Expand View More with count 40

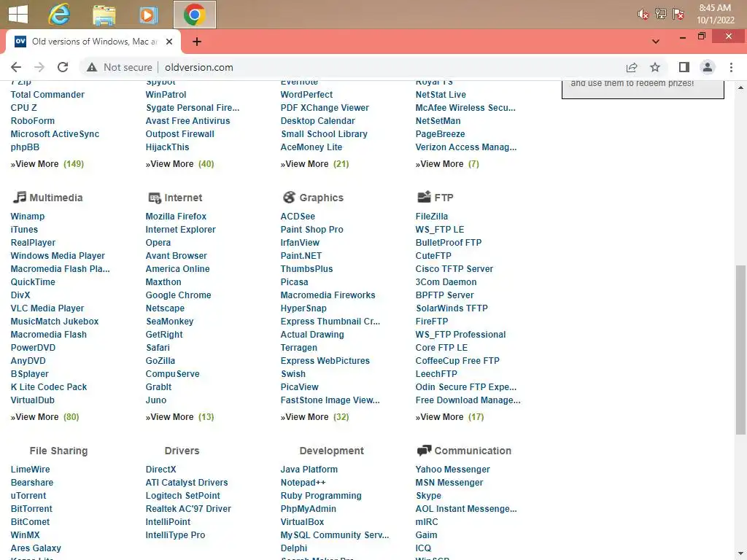pos(179,164)
